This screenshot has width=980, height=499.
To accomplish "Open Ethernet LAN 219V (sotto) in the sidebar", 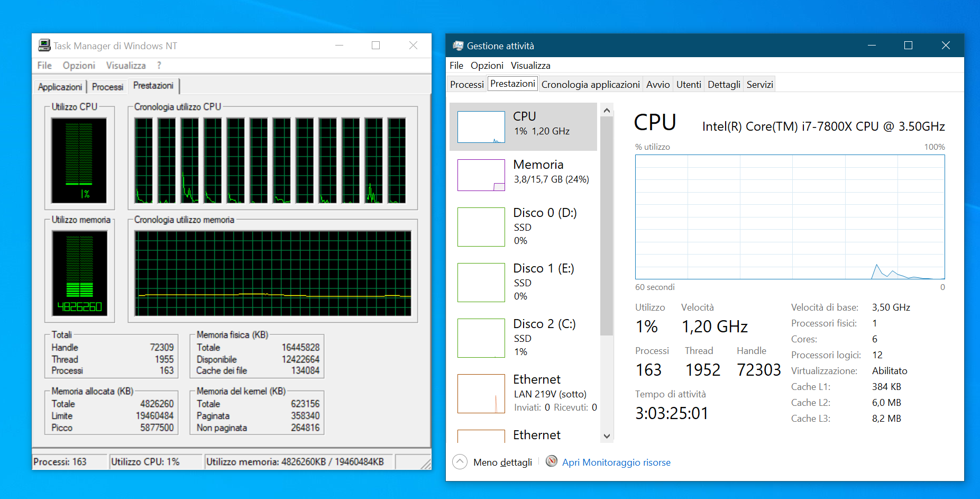I will 524,393.
